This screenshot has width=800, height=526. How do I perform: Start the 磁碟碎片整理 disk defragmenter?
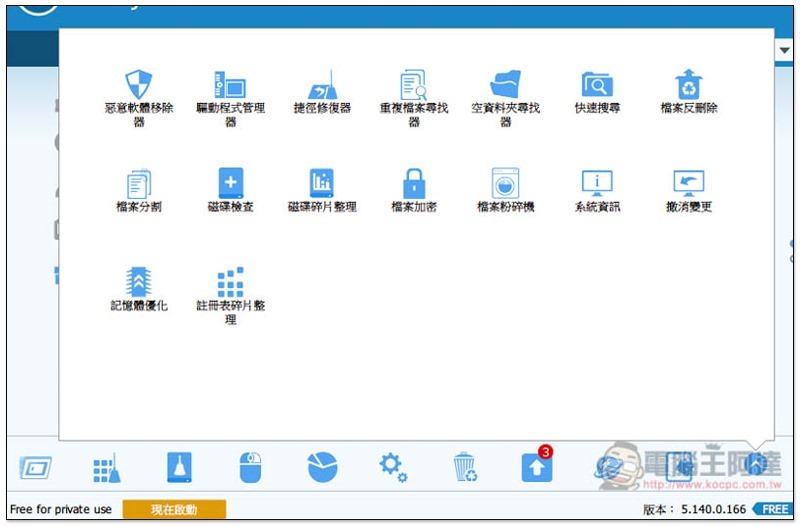[x=322, y=185]
